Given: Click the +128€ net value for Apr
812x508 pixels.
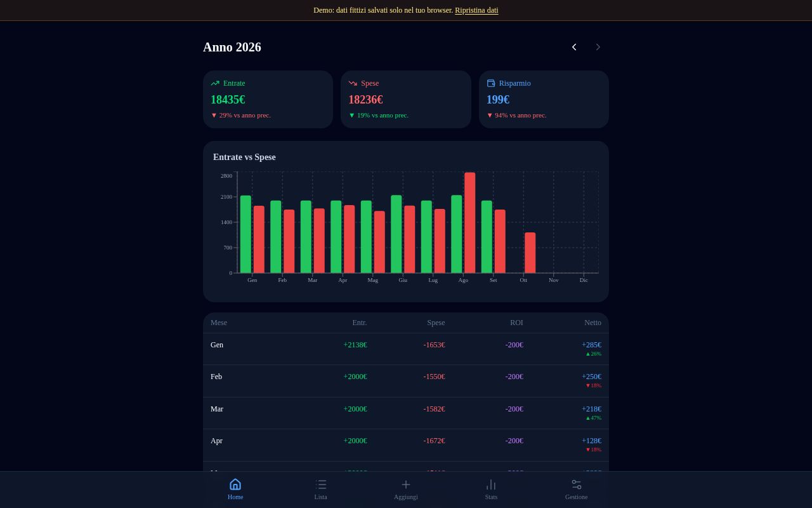Looking at the screenshot, I should tap(591, 441).
